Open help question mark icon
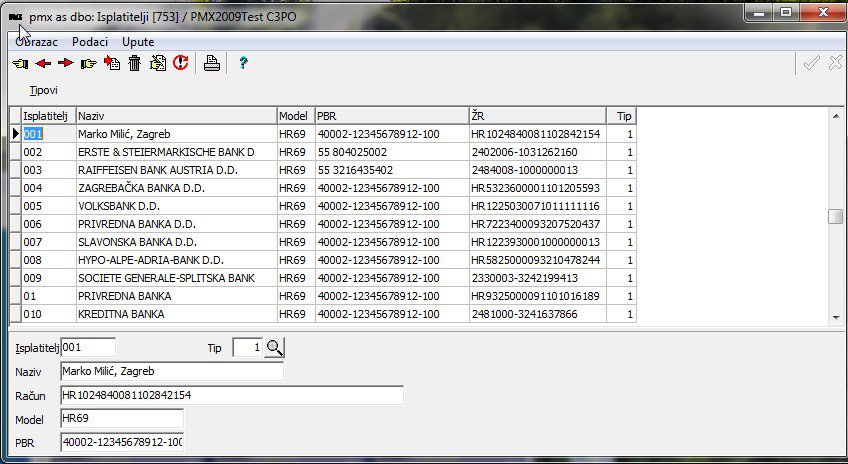 tap(243, 63)
